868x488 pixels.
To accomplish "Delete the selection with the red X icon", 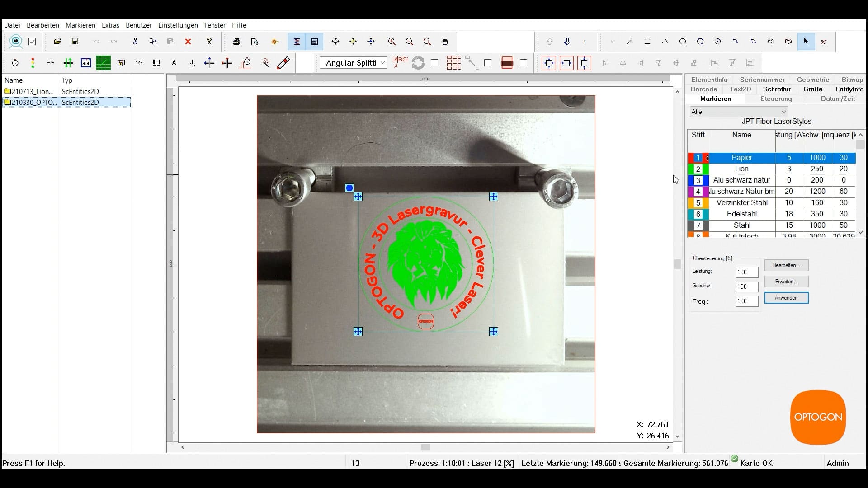I will click(x=188, y=42).
